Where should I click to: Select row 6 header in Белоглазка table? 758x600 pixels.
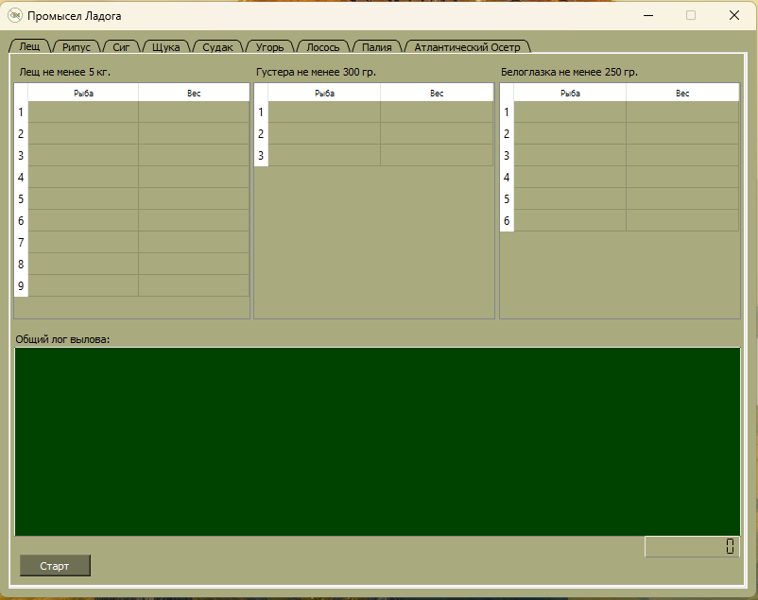[x=506, y=221]
